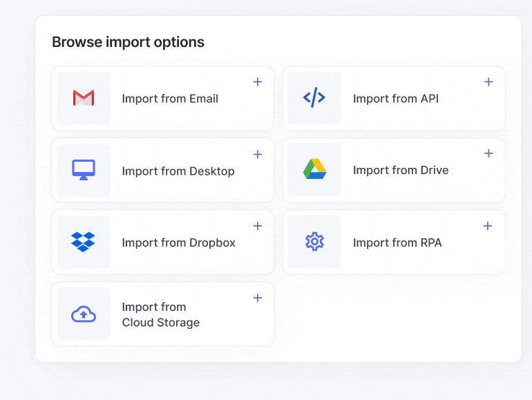Click the Gmail envelope icon
The height and width of the screenshot is (400, 532).
tap(84, 98)
